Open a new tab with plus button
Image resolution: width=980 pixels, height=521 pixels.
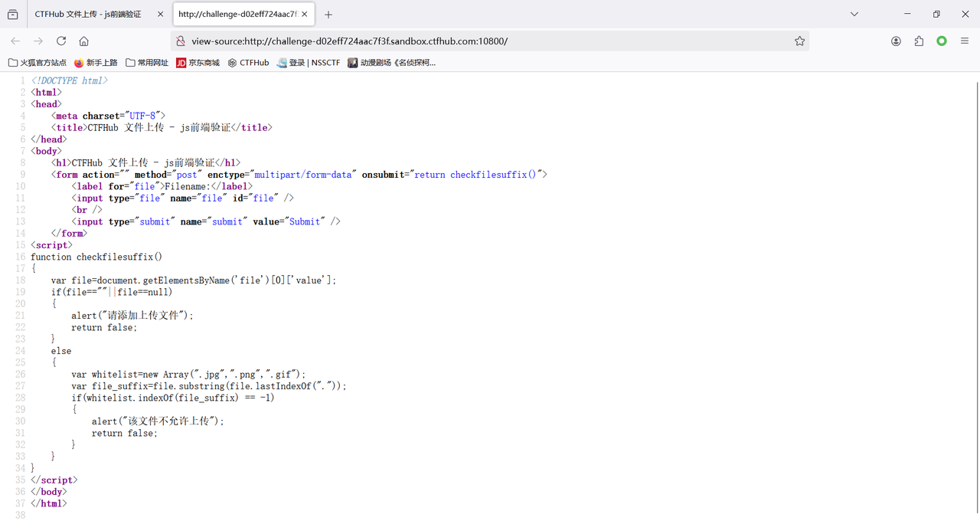pos(328,15)
